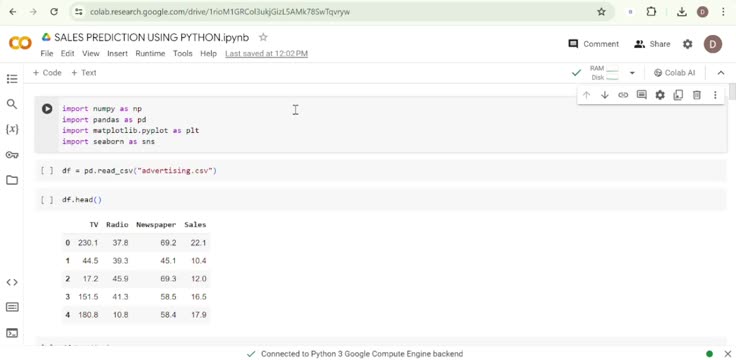The width and height of the screenshot is (736, 360).
Task: Delete the cell with the trash icon
Action: pyautogui.click(x=697, y=95)
